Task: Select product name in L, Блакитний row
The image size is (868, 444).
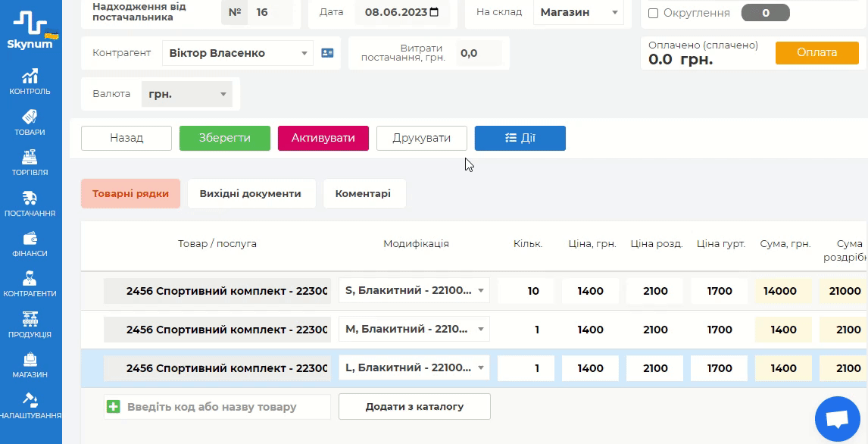Action: (x=217, y=368)
